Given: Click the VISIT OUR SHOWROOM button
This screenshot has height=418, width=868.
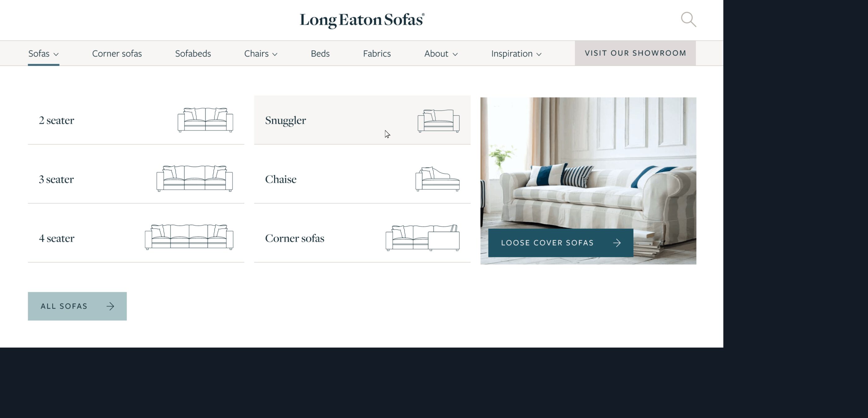Looking at the screenshot, I should pyautogui.click(x=635, y=53).
